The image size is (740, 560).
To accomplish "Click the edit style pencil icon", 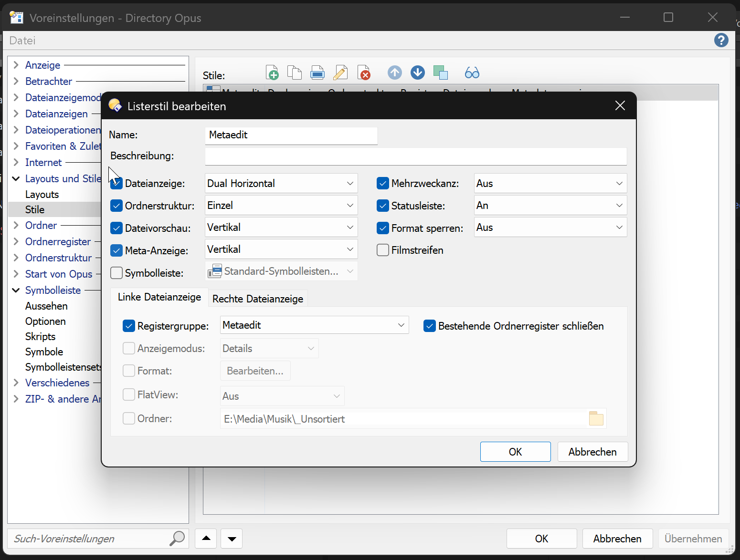I will (340, 73).
